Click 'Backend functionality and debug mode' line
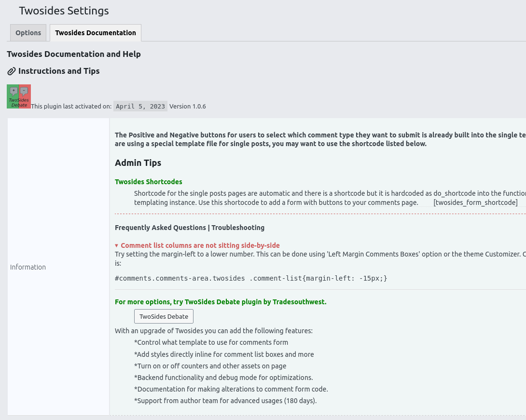526x420 pixels. [223, 378]
